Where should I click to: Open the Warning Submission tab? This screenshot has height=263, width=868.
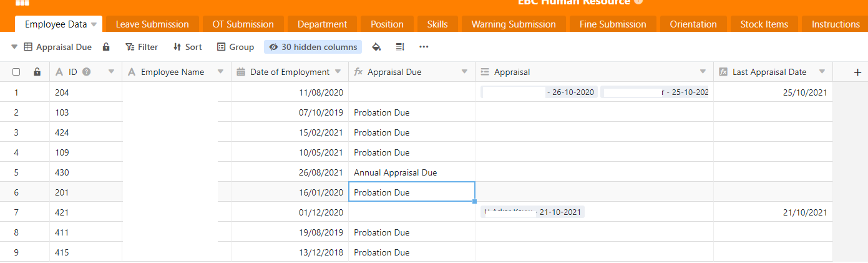coord(513,24)
